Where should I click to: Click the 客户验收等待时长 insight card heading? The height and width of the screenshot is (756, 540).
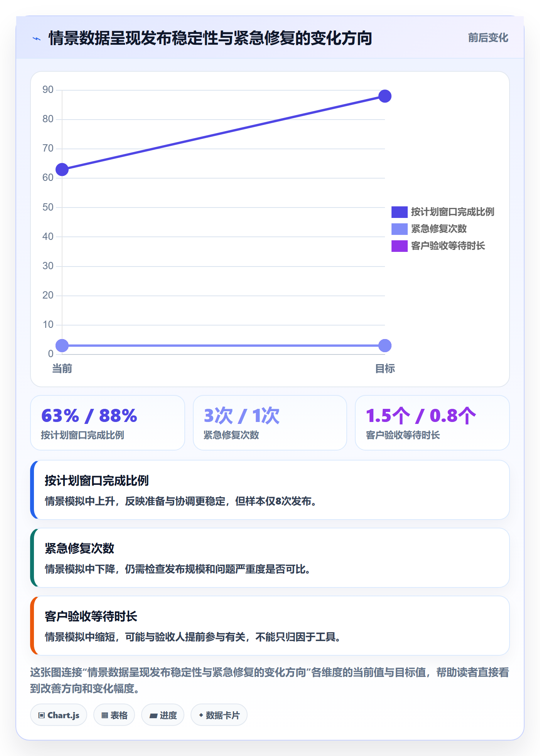click(x=91, y=616)
